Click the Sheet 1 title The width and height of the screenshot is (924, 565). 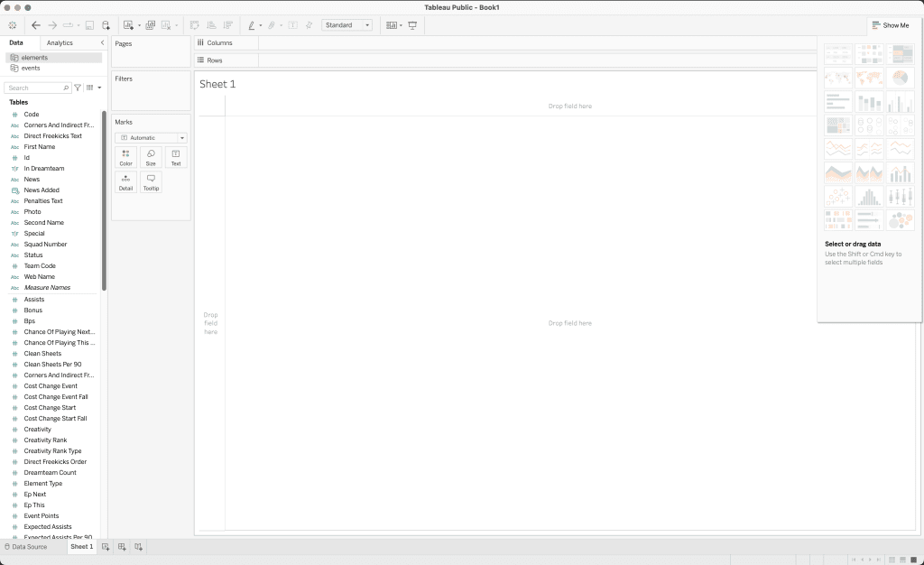(217, 84)
